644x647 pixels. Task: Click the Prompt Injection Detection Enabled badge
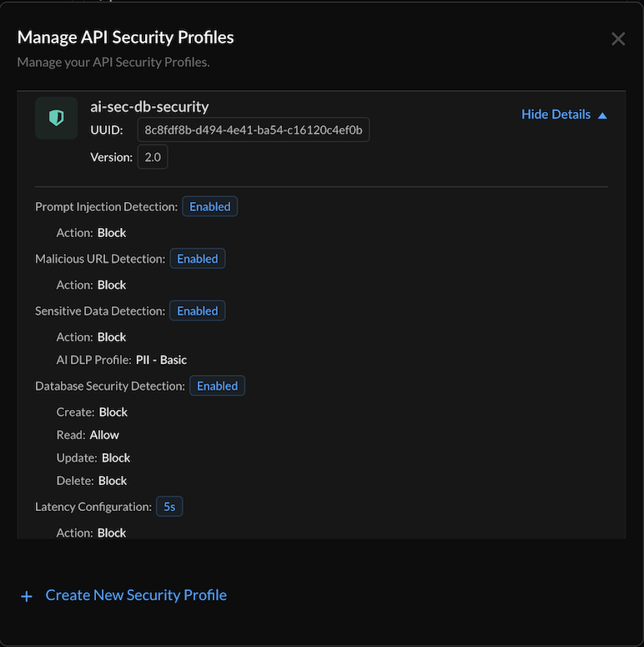click(209, 206)
